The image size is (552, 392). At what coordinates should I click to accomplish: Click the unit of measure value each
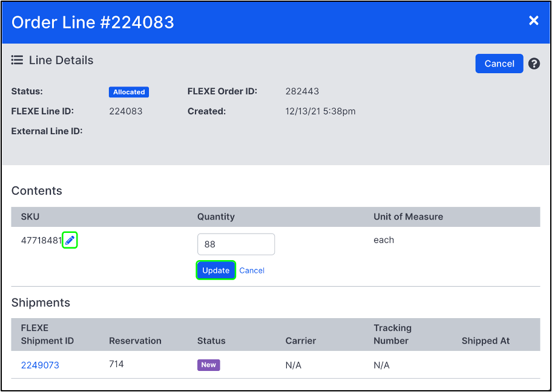(x=384, y=240)
